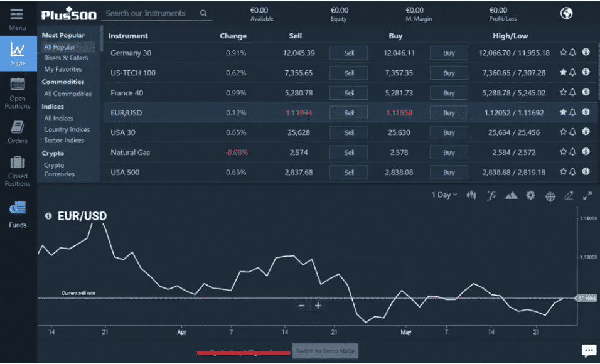The image size is (600, 364).
Task: Expand the chart to full screen
Action: pyautogui.click(x=587, y=196)
